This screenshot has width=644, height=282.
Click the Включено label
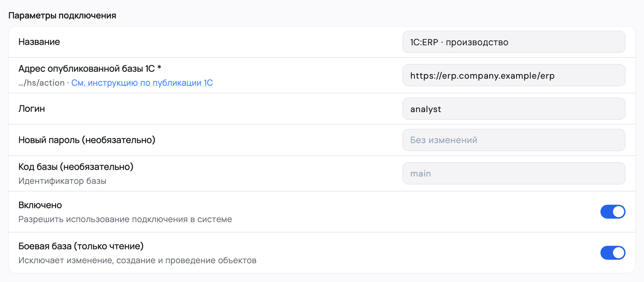pos(40,205)
